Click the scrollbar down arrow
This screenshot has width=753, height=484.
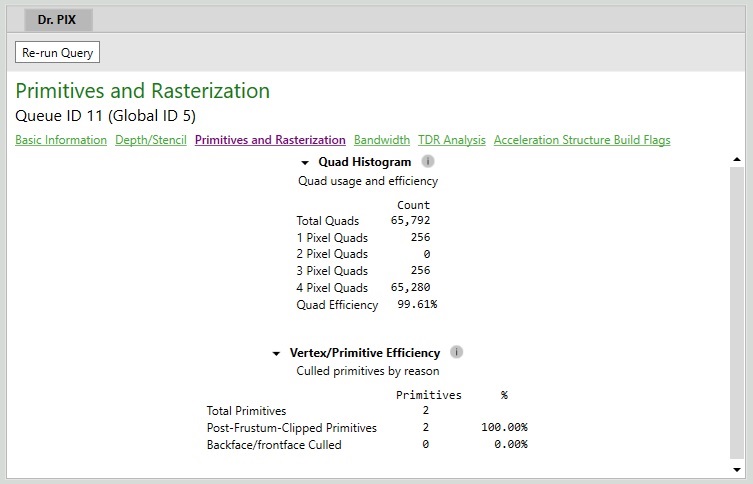click(737, 470)
